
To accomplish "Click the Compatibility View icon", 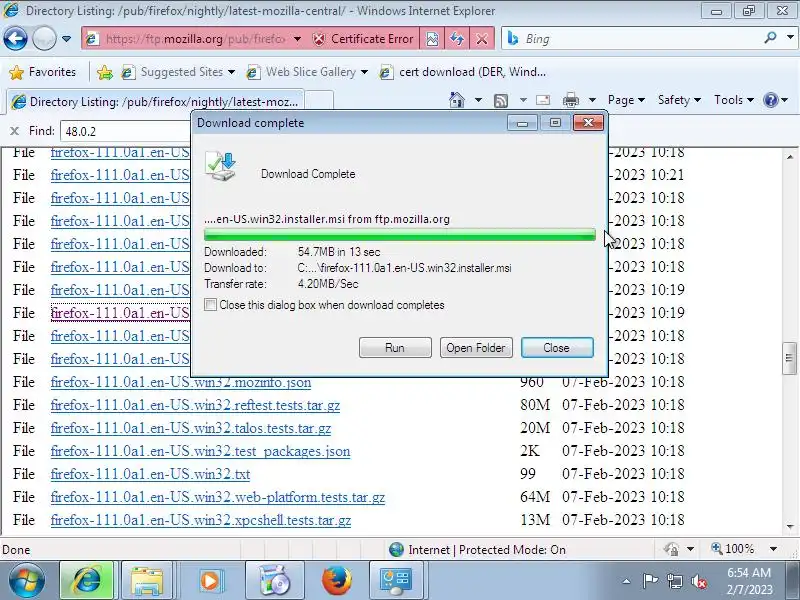I will tap(432, 39).
